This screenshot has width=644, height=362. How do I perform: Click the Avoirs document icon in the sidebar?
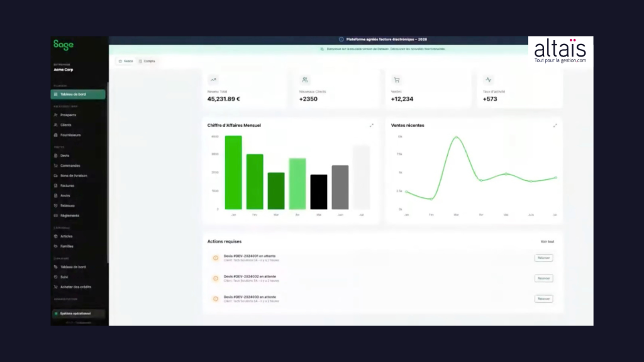[56, 196]
